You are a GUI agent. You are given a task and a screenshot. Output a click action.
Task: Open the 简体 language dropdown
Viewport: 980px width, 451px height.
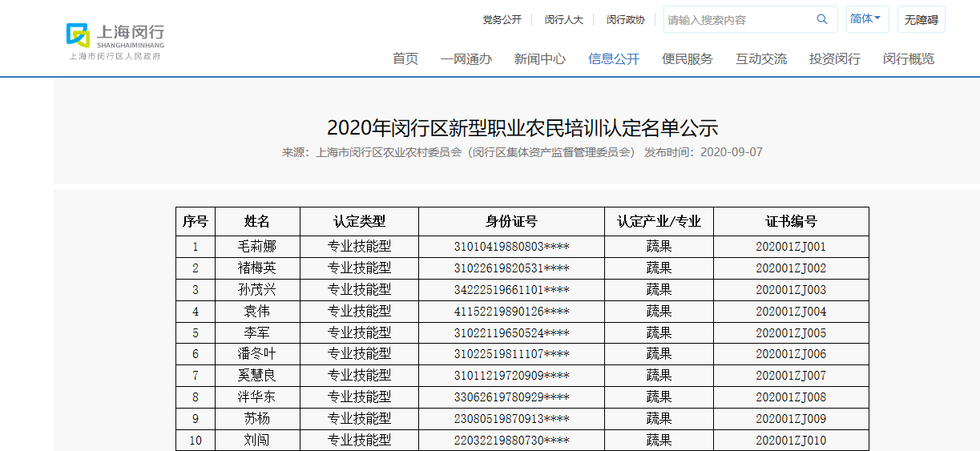tap(866, 19)
